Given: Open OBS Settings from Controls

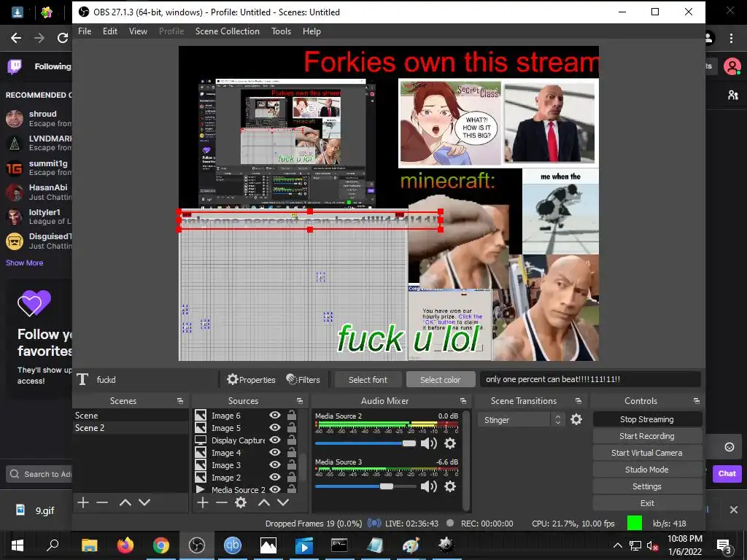Looking at the screenshot, I should tap(647, 486).
